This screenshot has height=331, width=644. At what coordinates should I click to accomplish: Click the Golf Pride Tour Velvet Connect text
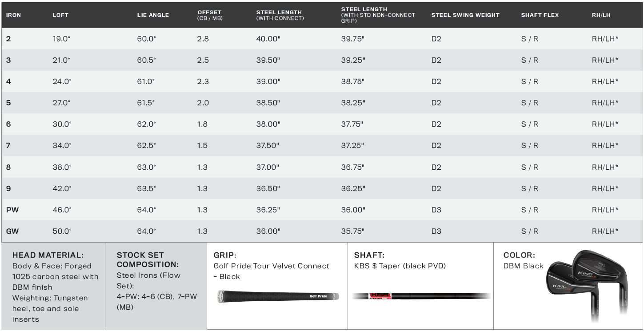coord(272,266)
